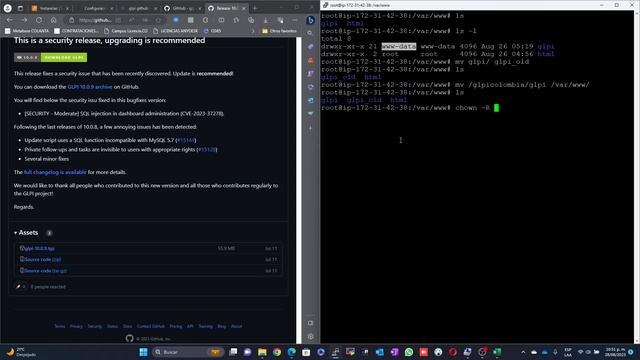640x360 pixels.
Task: Expand the bookmarks overflow chevron
Action: (x=253, y=31)
